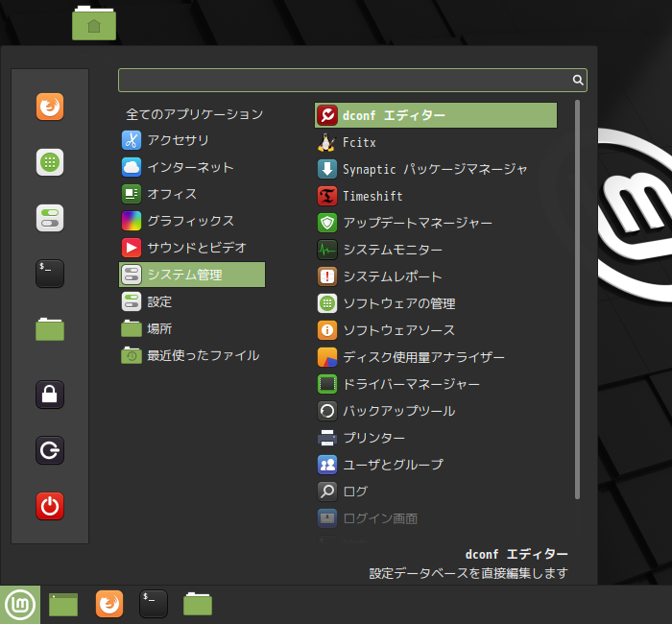
Task: Open Firefox from the favorites sidebar
Action: (x=50, y=107)
